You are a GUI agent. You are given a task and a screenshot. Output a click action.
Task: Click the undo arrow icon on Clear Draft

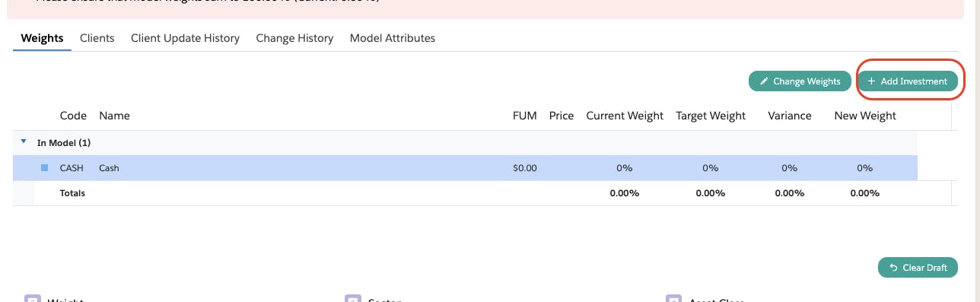click(893, 268)
